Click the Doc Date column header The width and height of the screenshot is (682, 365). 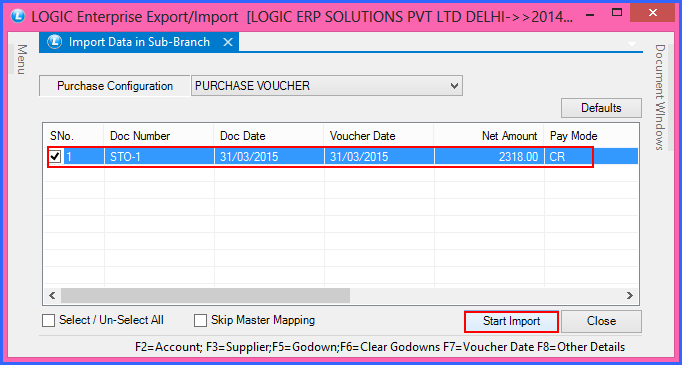coord(268,136)
